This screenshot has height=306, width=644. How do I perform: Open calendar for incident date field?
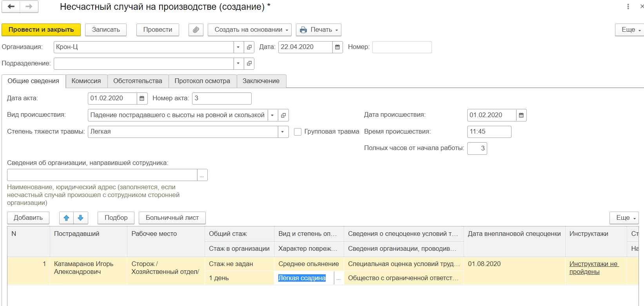point(521,115)
